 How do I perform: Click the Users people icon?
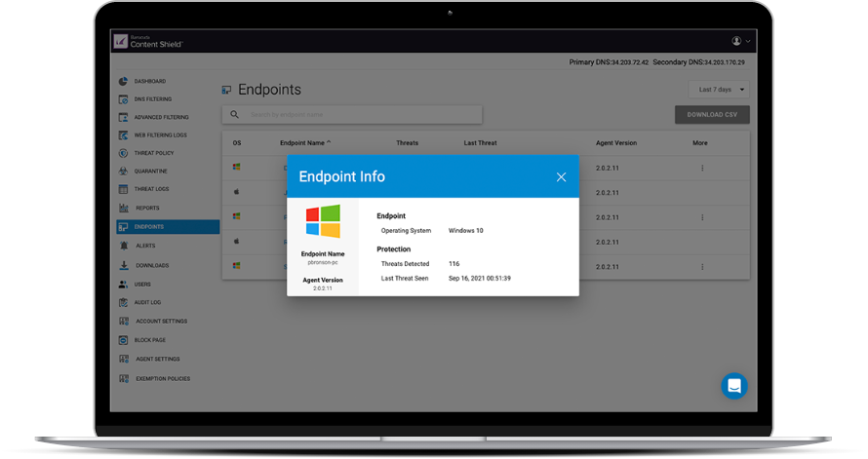pos(123,285)
